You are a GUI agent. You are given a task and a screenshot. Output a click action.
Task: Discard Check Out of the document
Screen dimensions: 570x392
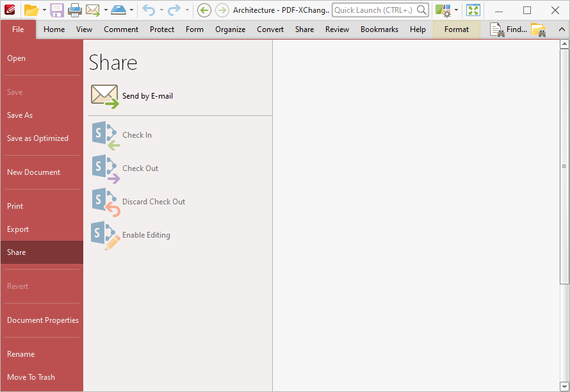[x=154, y=201]
